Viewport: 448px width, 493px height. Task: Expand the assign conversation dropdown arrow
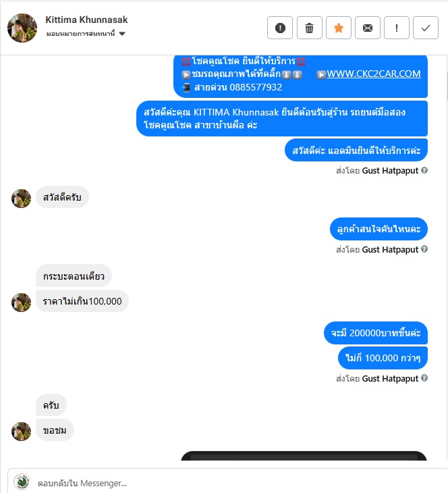click(x=122, y=34)
